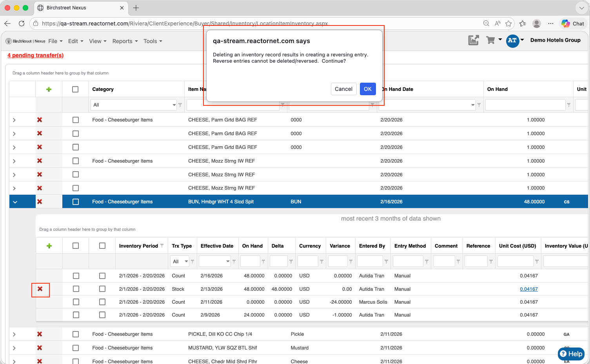Open the File menu
This screenshot has width=590, height=364.
pyautogui.click(x=55, y=41)
